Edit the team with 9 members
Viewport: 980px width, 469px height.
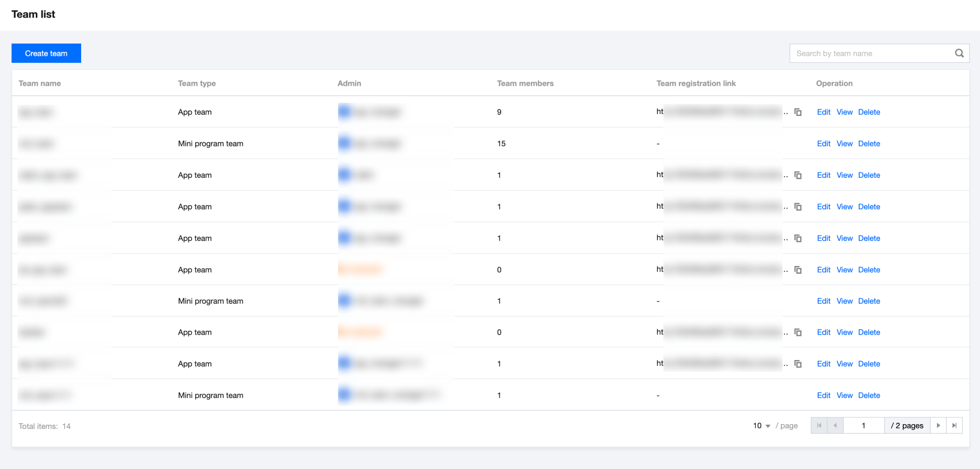(x=823, y=112)
